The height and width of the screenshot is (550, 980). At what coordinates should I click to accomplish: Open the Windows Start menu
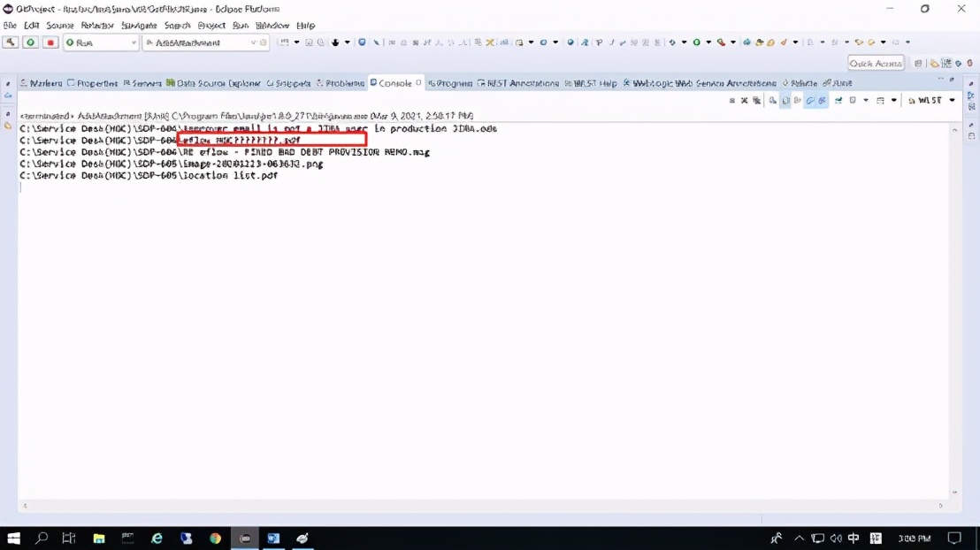click(x=13, y=539)
